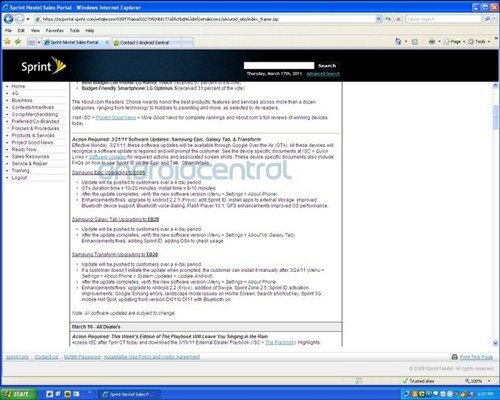
Task: Click the address bar URL field
Action: [x=205, y=19]
